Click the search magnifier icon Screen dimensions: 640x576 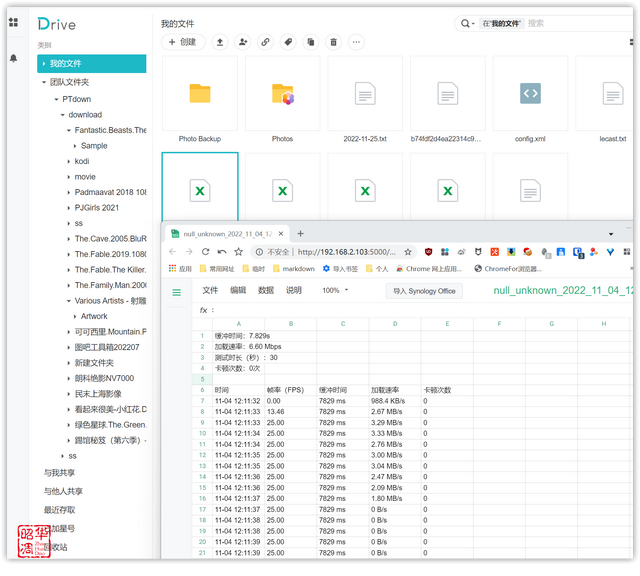pos(465,24)
